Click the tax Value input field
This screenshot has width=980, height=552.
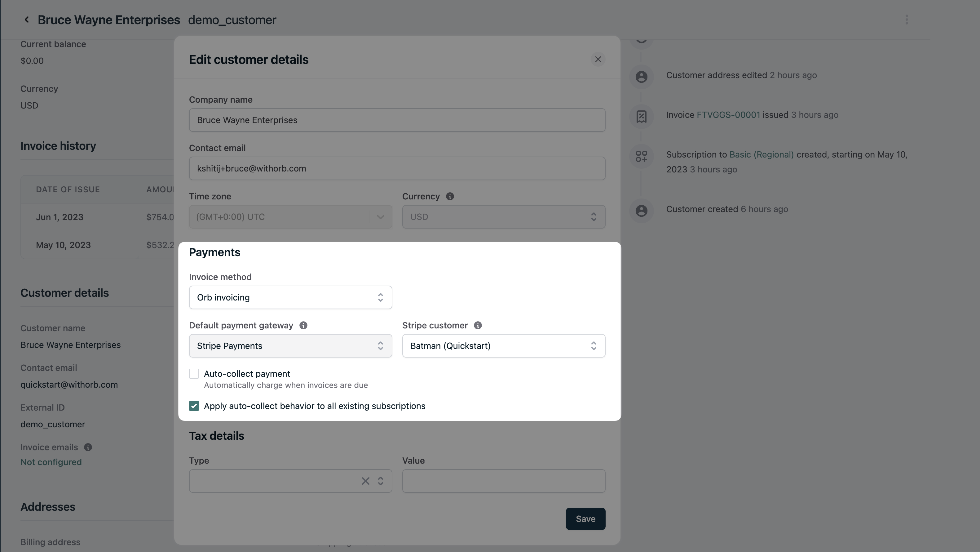pos(504,481)
